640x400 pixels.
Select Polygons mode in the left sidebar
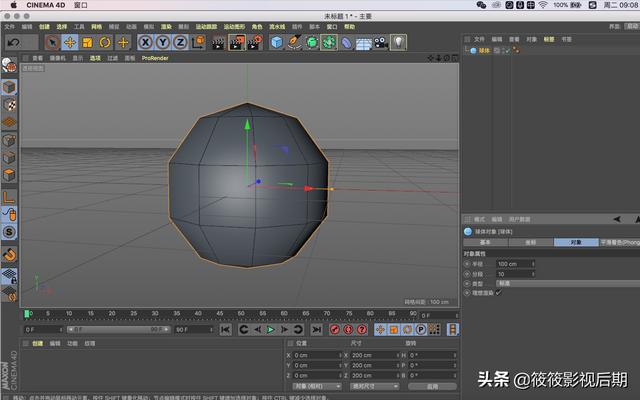point(9,175)
